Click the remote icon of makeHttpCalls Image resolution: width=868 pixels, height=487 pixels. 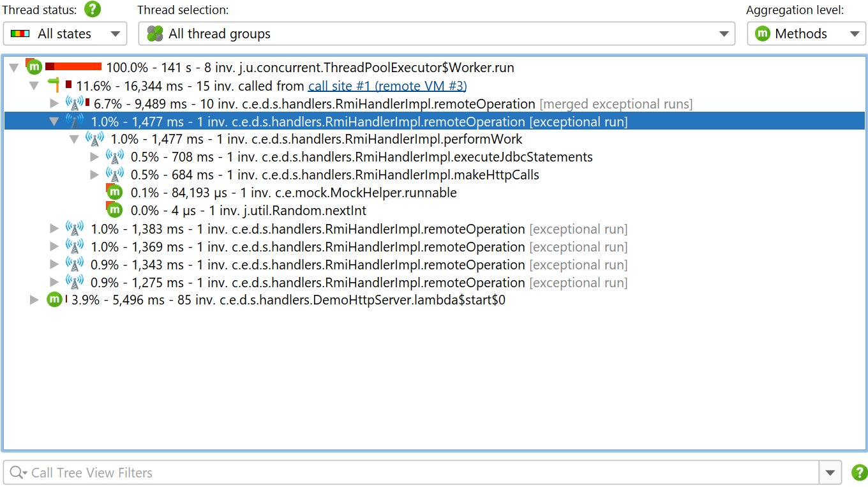point(115,174)
